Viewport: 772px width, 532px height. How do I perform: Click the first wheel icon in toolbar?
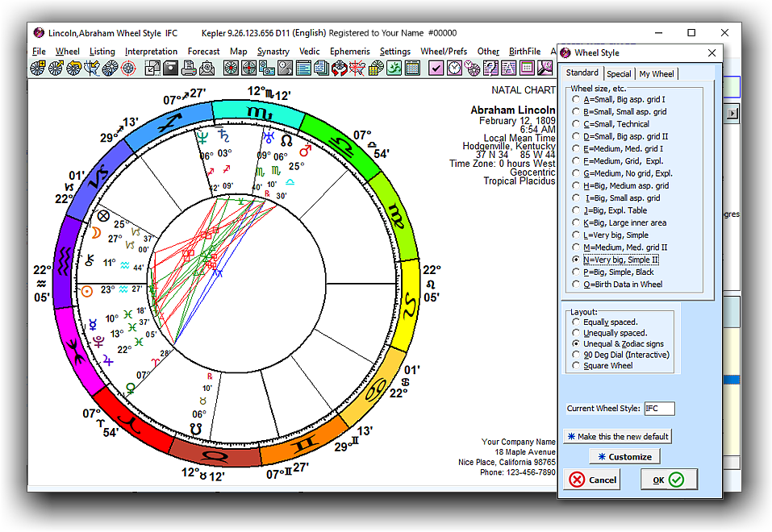pos(39,69)
